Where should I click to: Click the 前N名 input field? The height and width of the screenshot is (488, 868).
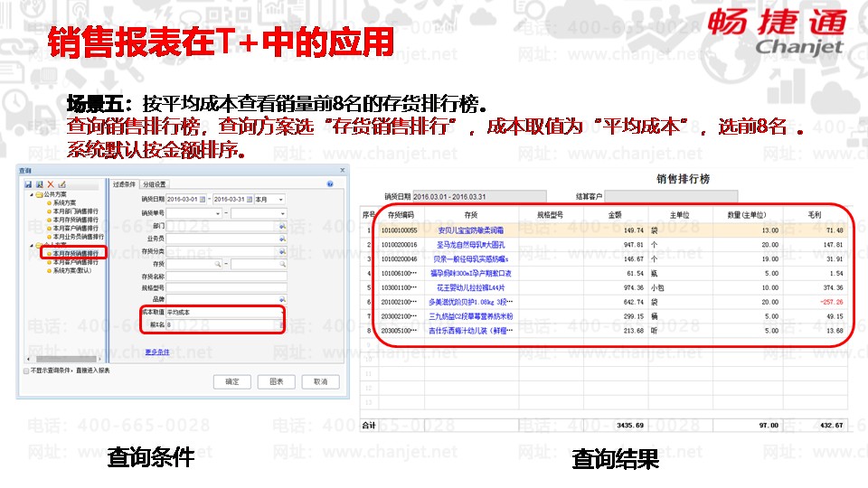point(224,324)
